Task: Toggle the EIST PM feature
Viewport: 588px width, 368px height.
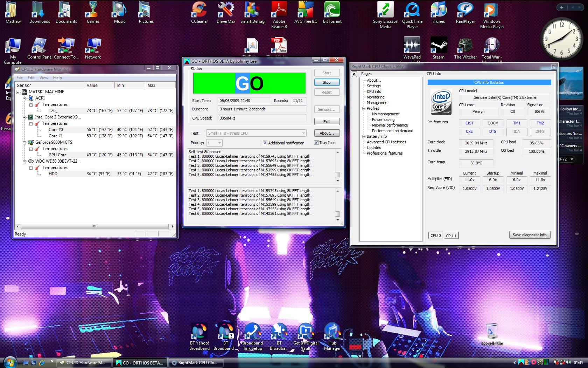Action: coord(469,123)
